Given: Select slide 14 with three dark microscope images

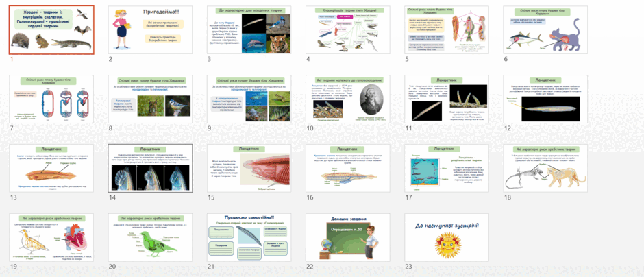Looking at the screenshot, I should tap(150, 168).
